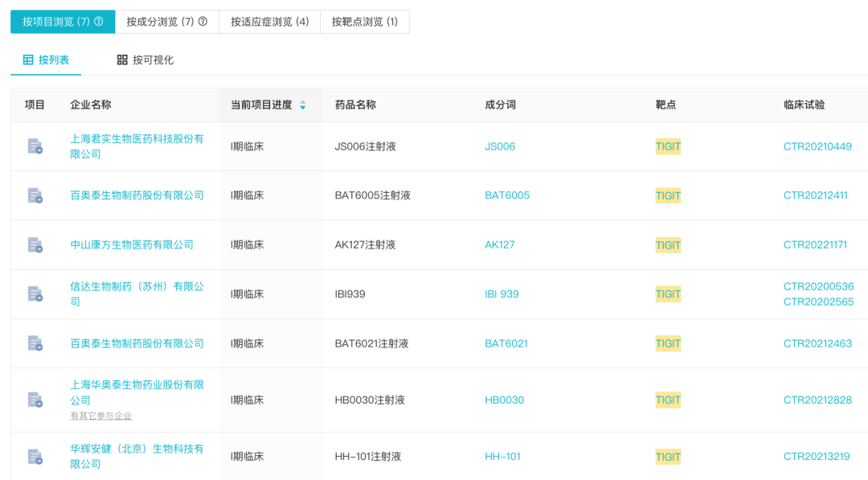
Task: Select drug name BAT6021注射液 cell
Action: coord(371,343)
